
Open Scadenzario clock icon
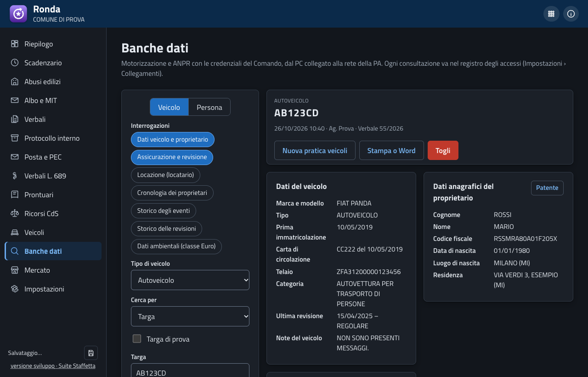pos(15,63)
